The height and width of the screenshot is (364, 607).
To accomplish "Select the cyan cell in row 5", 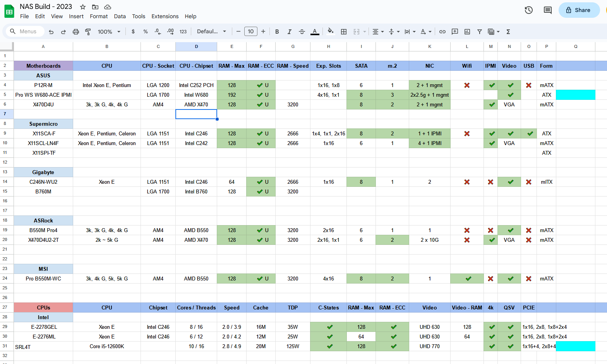I will (x=575, y=95).
